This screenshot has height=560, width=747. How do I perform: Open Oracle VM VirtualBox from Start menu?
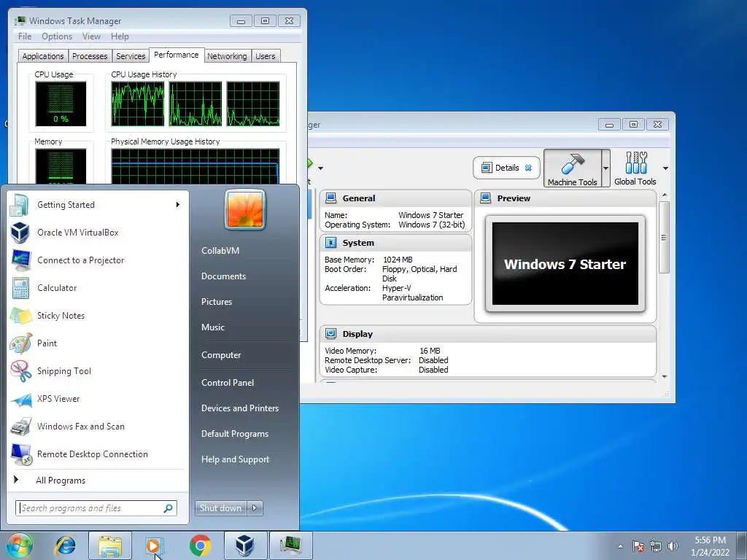(x=98, y=233)
